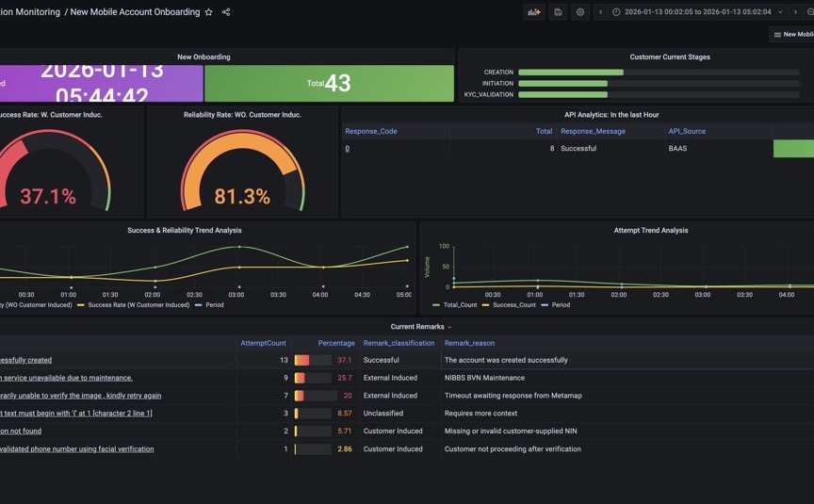Sort API table by Total column
Viewport: 814px width, 504px height.
544,131
